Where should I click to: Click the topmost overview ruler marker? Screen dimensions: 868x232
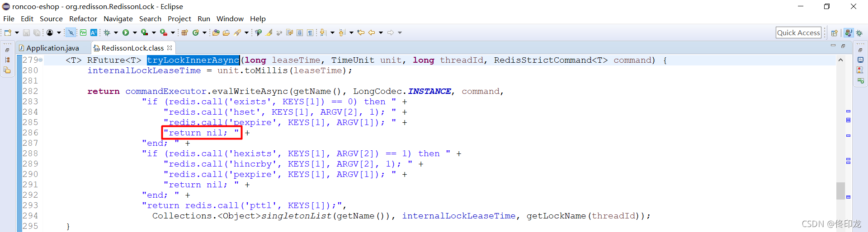click(x=848, y=111)
